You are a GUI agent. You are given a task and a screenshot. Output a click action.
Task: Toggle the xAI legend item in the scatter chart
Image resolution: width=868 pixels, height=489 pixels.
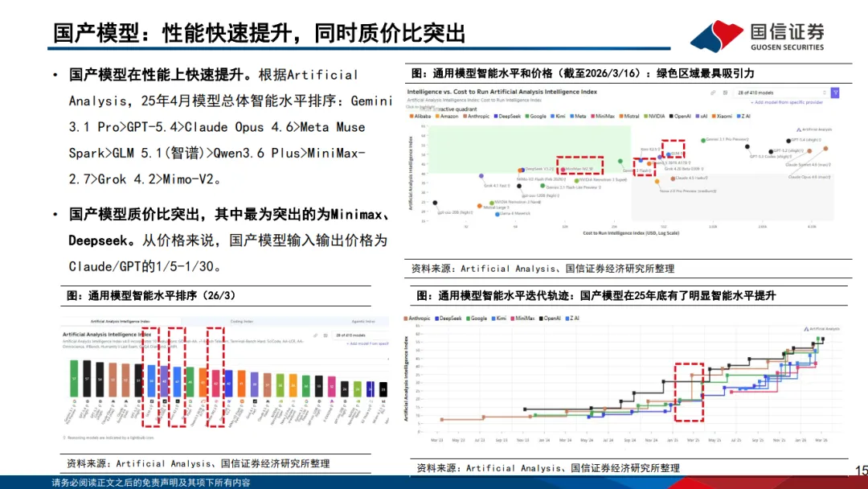[x=702, y=117]
